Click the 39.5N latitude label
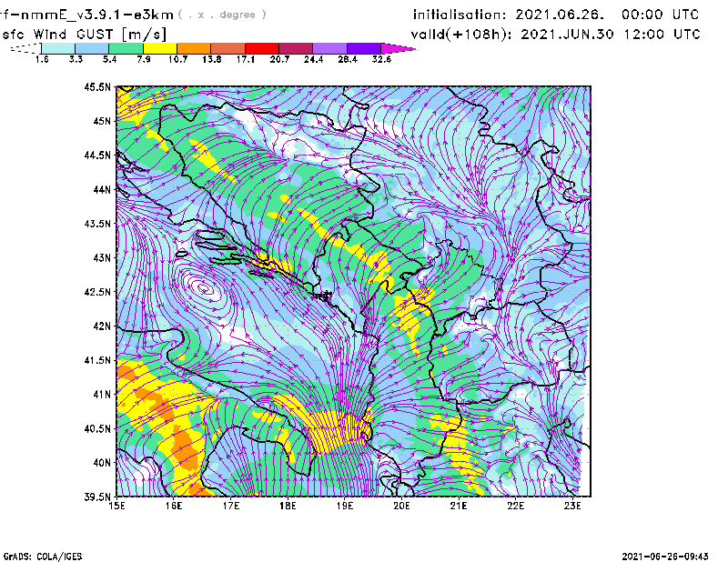Image resolution: width=728 pixels, height=562 pixels. click(x=98, y=497)
